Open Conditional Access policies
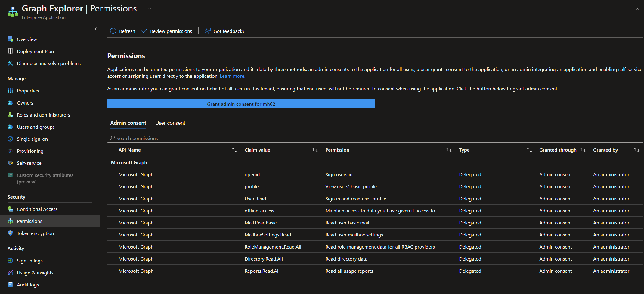Image resolution: width=644 pixels, height=294 pixels. (37, 209)
